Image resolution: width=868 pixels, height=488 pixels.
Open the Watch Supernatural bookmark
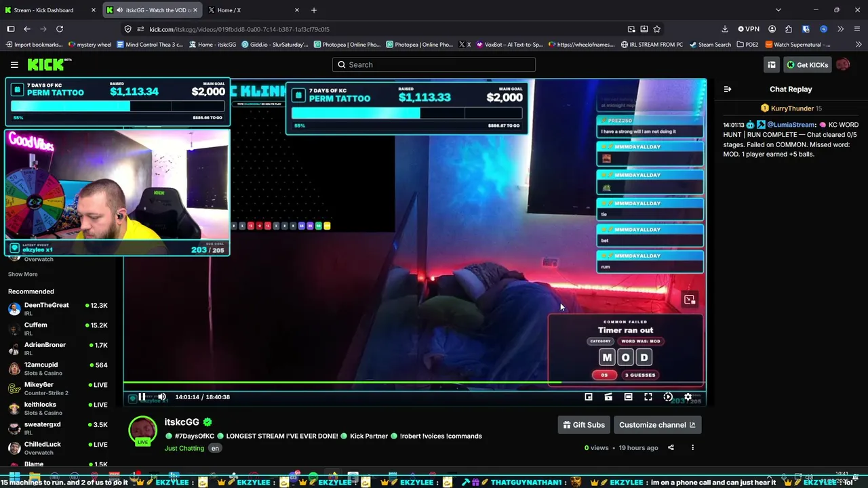coord(797,45)
